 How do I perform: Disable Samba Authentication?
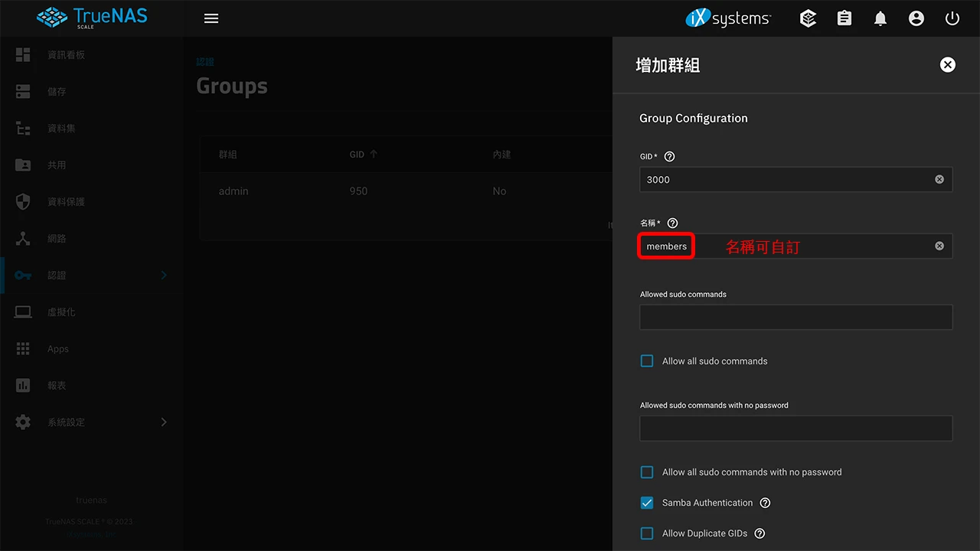(x=646, y=503)
